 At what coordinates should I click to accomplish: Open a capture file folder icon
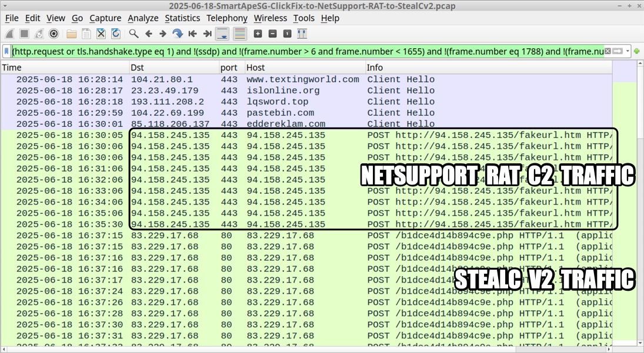[72, 34]
